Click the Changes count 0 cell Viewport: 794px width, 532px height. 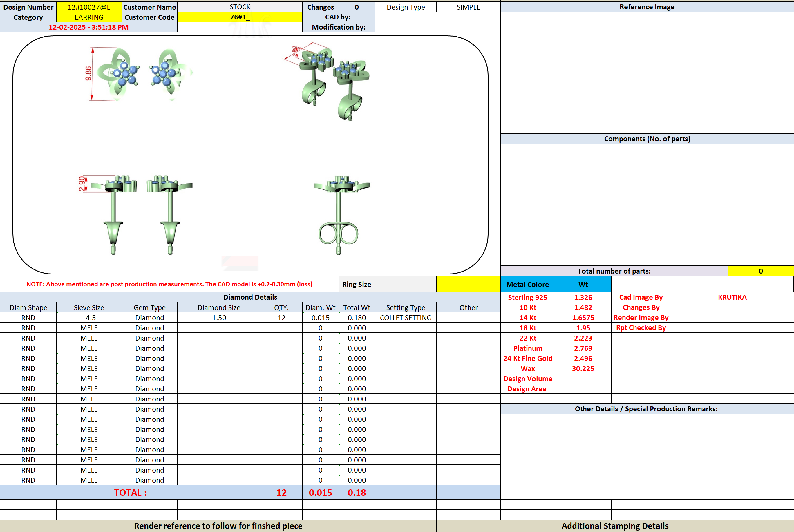coord(357,7)
